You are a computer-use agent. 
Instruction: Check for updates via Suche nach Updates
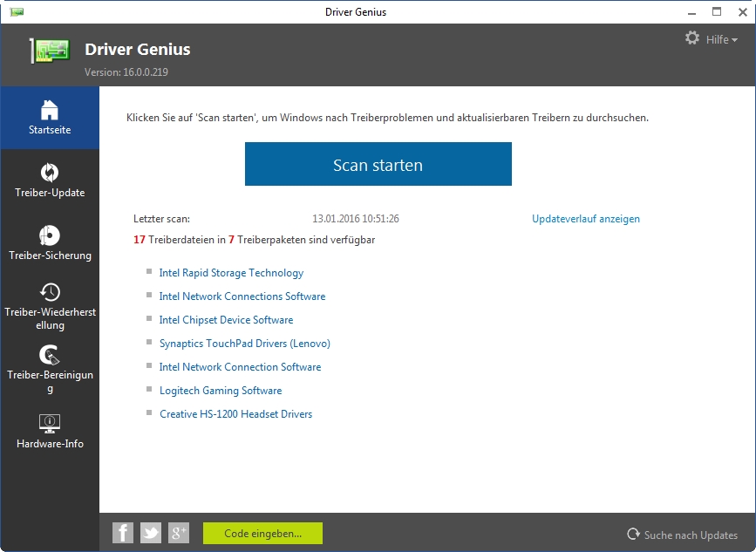pos(682,535)
